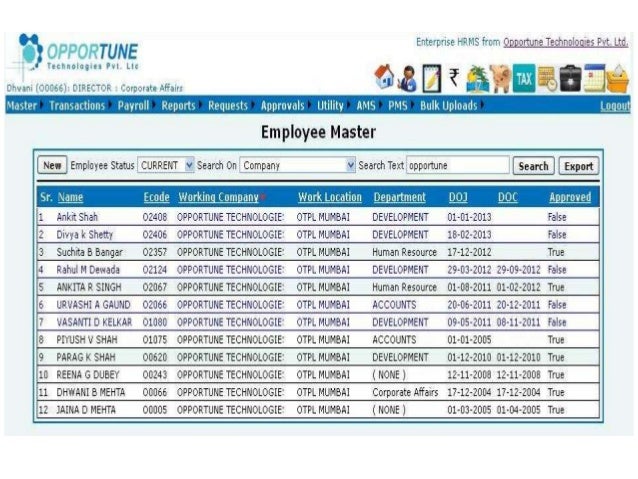Viewport: 638px width, 479px height.
Task: Click DOJ 01-01-2005 cell
Action: click(469, 340)
